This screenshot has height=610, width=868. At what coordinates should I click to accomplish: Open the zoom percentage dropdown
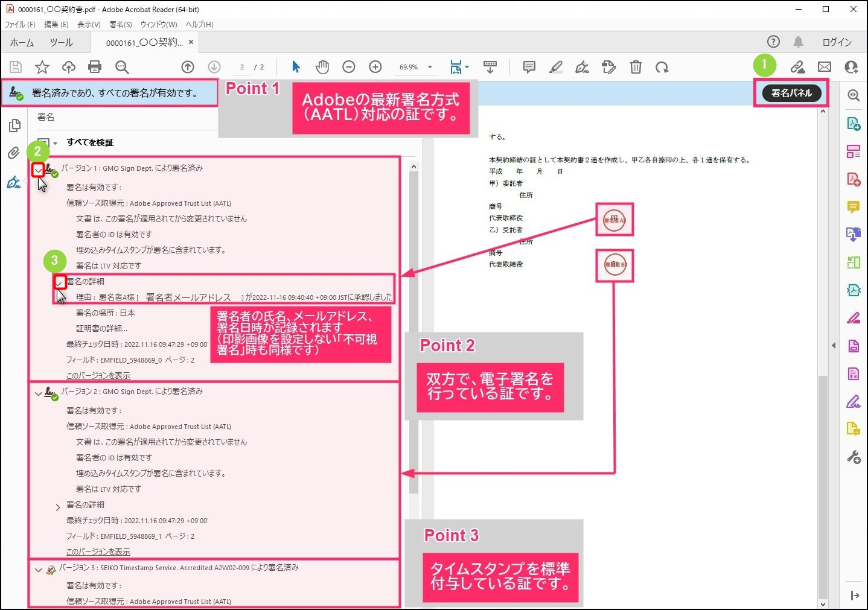[x=430, y=67]
